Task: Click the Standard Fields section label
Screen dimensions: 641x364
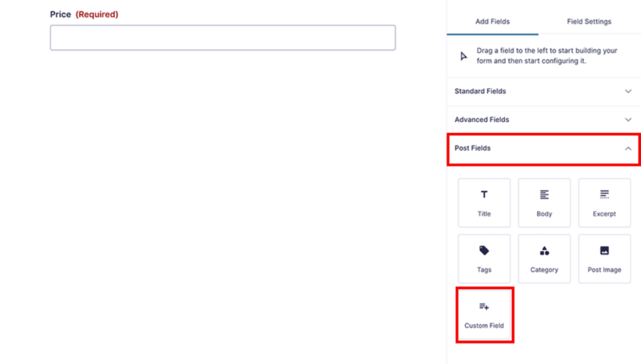Action: [x=480, y=91]
